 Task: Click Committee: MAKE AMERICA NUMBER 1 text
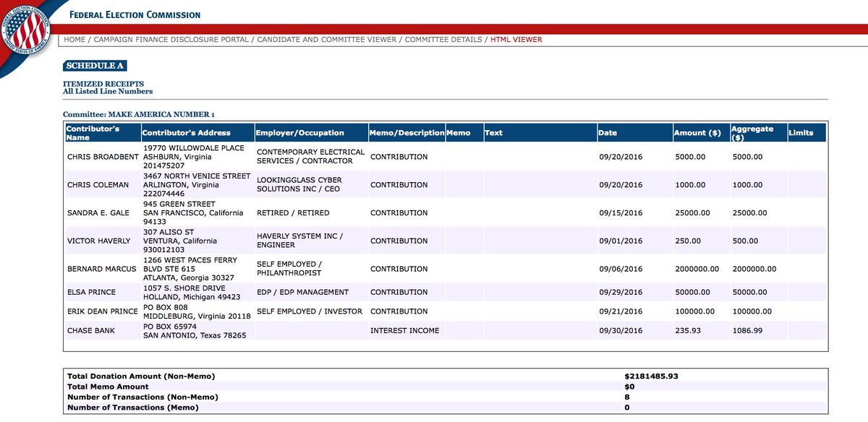[139, 114]
